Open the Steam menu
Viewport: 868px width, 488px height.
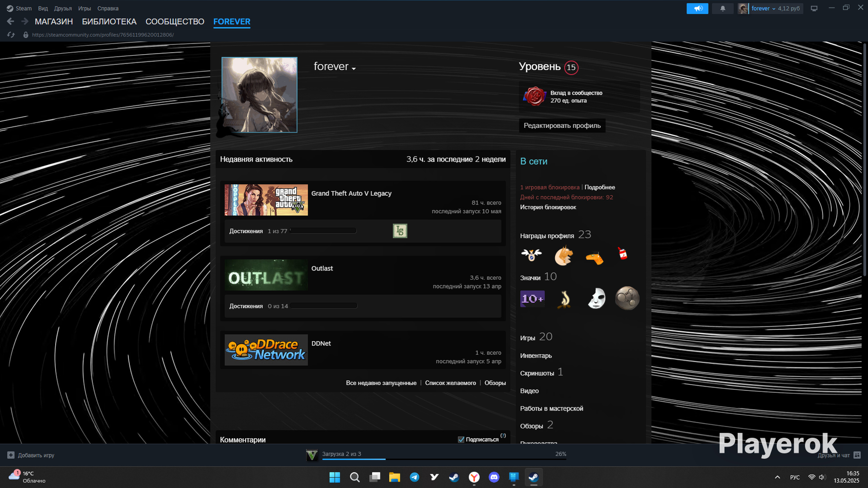(19, 8)
